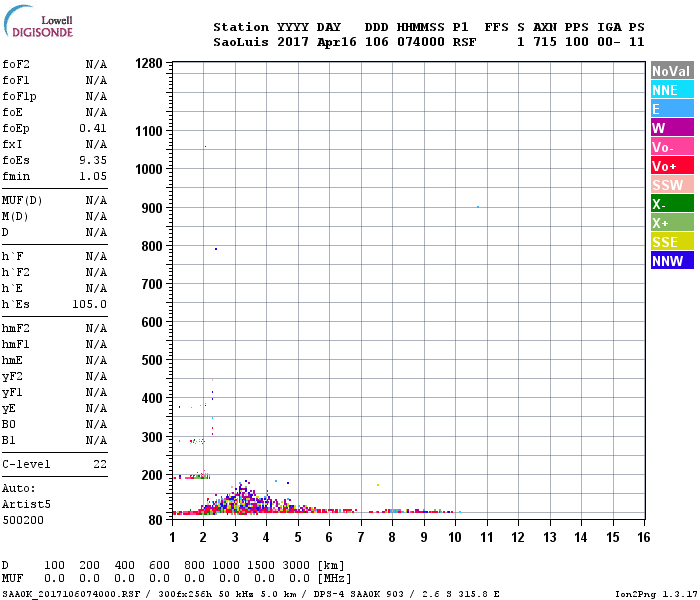Screen dimensions: 700x600
Task: Click the [MHz] unit label
Action: (334, 579)
